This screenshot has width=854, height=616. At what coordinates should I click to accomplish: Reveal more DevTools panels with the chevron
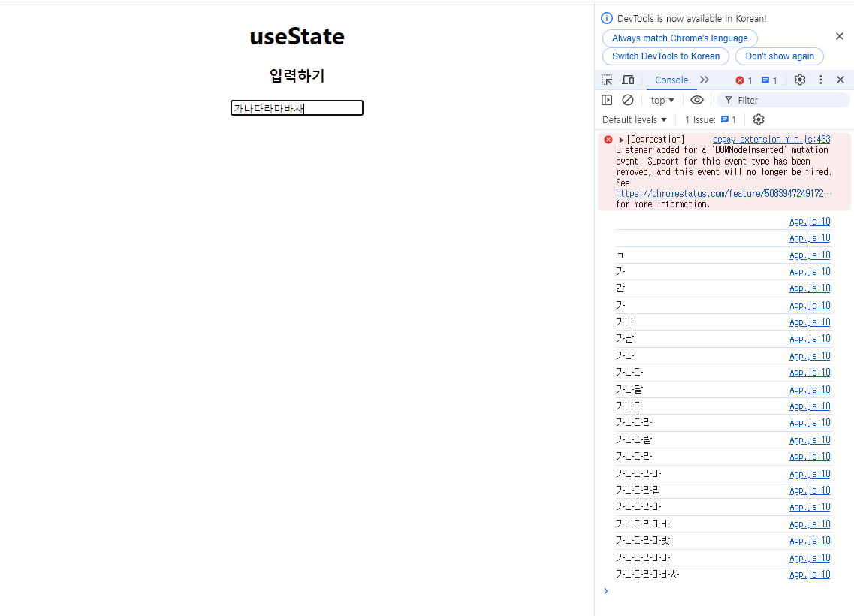click(705, 80)
